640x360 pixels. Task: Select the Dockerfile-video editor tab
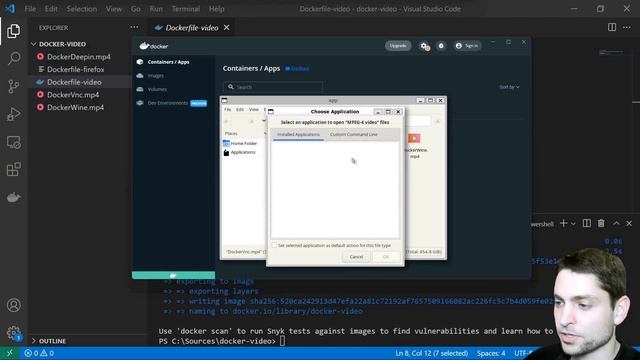point(191,27)
